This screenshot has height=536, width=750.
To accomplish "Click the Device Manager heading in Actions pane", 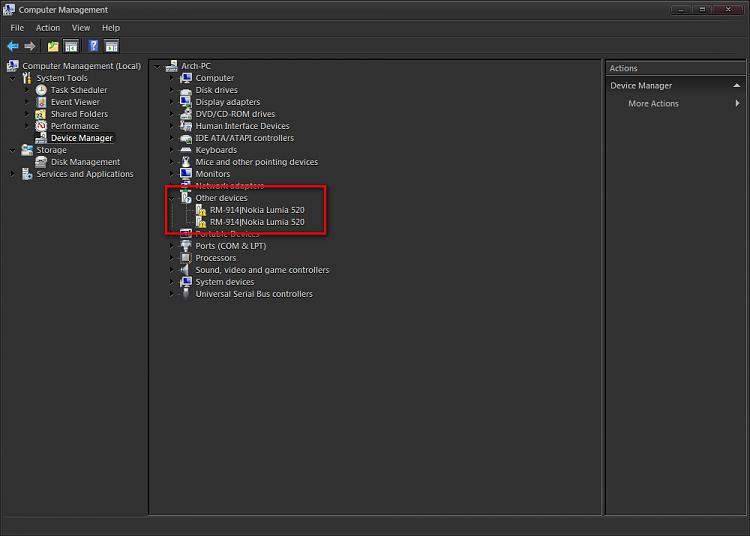I will [641, 86].
